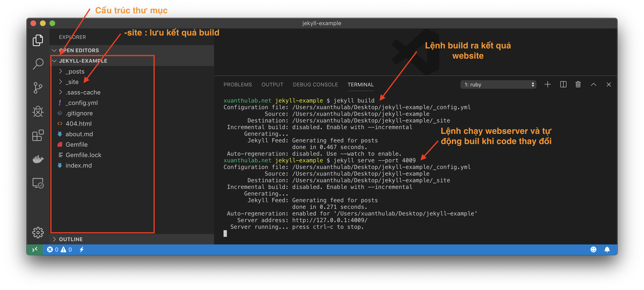
Task: Expand the _site folder
Action: (72, 82)
